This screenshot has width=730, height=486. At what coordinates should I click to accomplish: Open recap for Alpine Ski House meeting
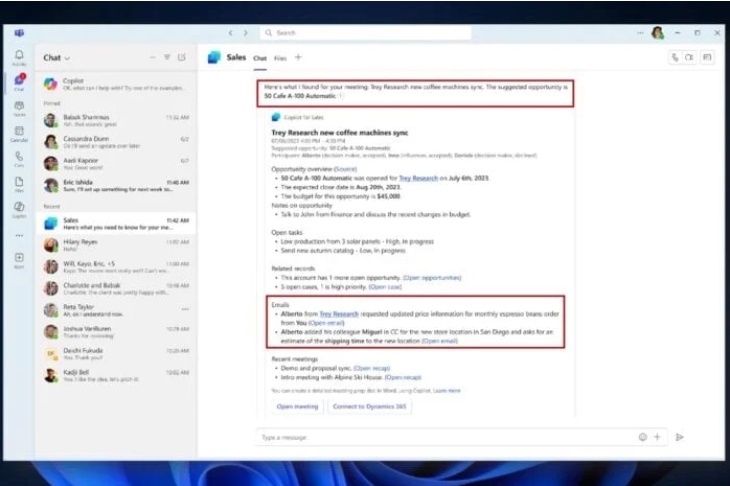[x=403, y=377]
